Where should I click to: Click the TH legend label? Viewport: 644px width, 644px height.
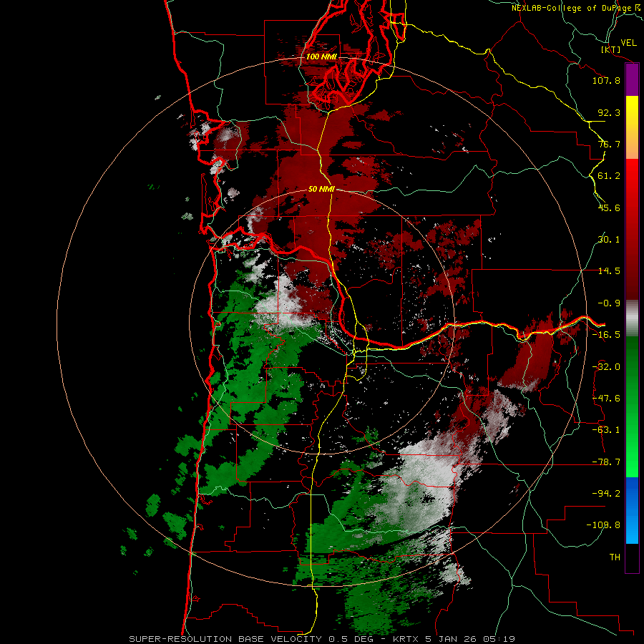(615, 557)
